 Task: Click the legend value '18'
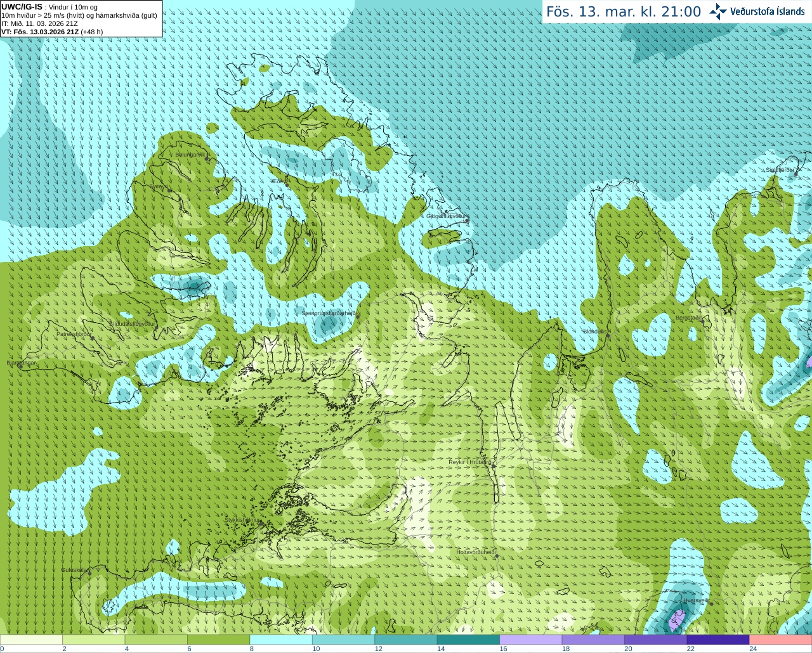(566, 649)
